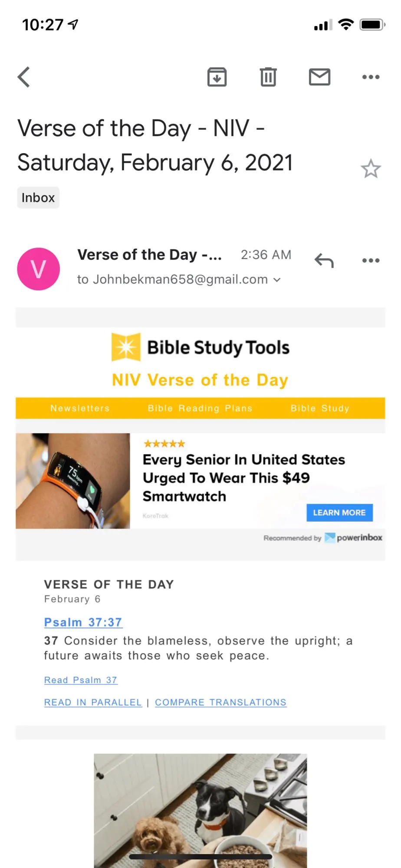Open the READ IN PARALLEL link
Screen dimensions: 401x868
[x=93, y=702]
